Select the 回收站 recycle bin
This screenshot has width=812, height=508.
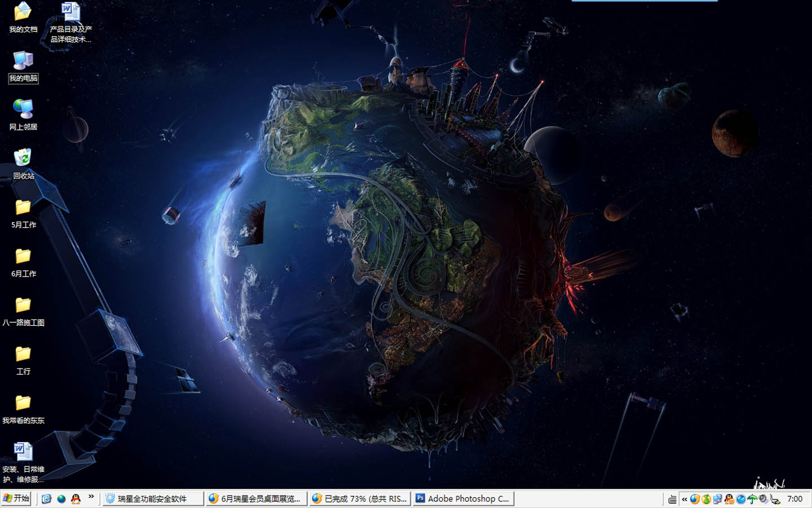(23, 164)
